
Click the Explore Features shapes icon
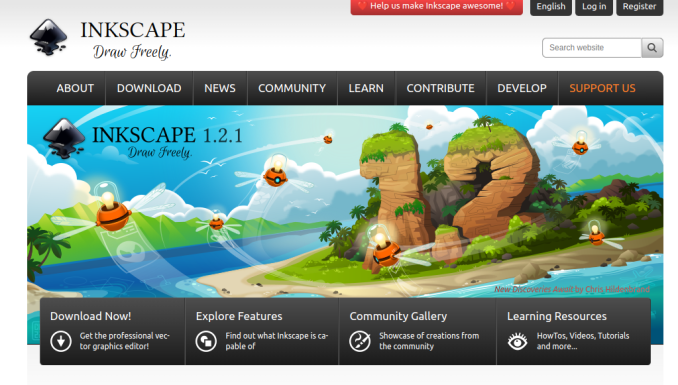click(x=206, y=341)
